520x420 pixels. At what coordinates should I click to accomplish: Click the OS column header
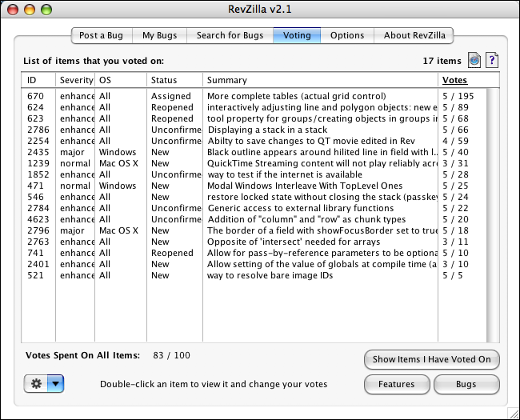[121, 80]
